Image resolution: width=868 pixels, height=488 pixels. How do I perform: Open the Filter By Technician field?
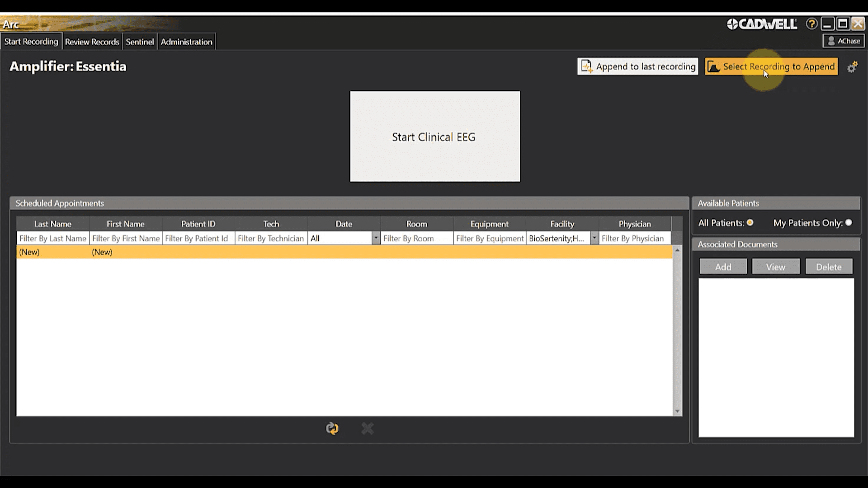pos(270,238)
